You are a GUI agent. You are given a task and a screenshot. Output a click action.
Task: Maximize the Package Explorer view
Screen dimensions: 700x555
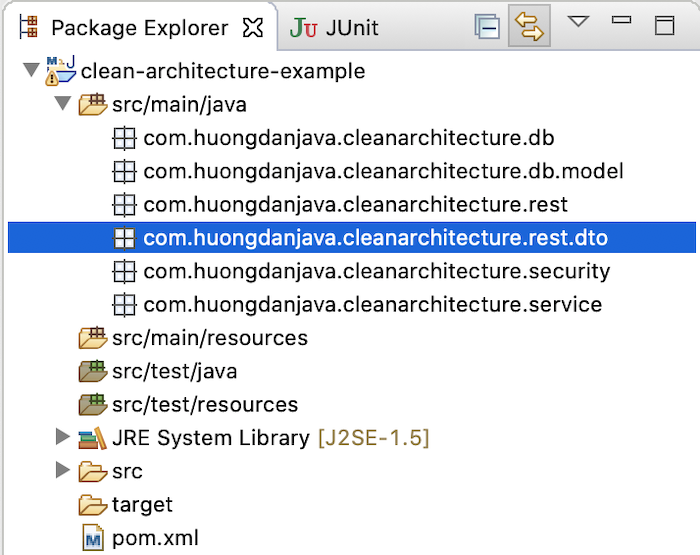(664, 25)
